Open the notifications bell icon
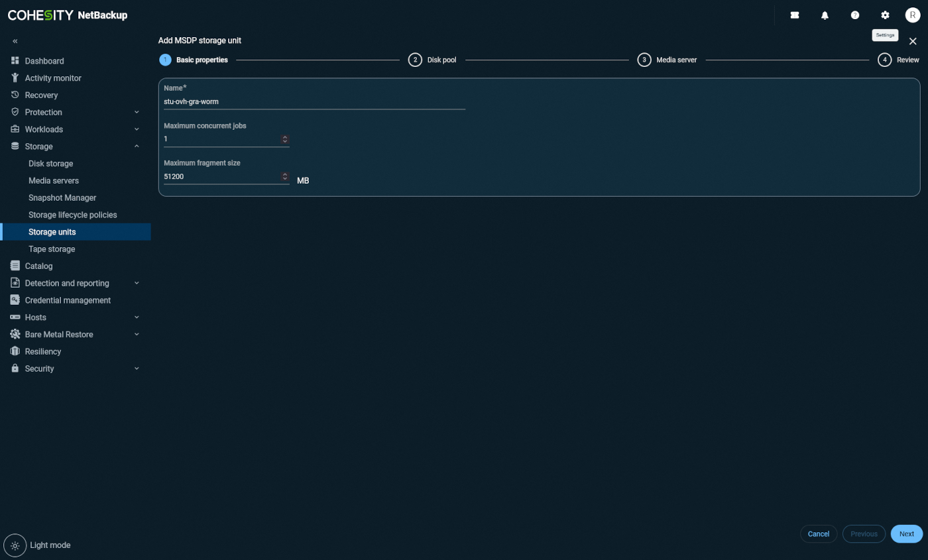 [x=825, y=15]
